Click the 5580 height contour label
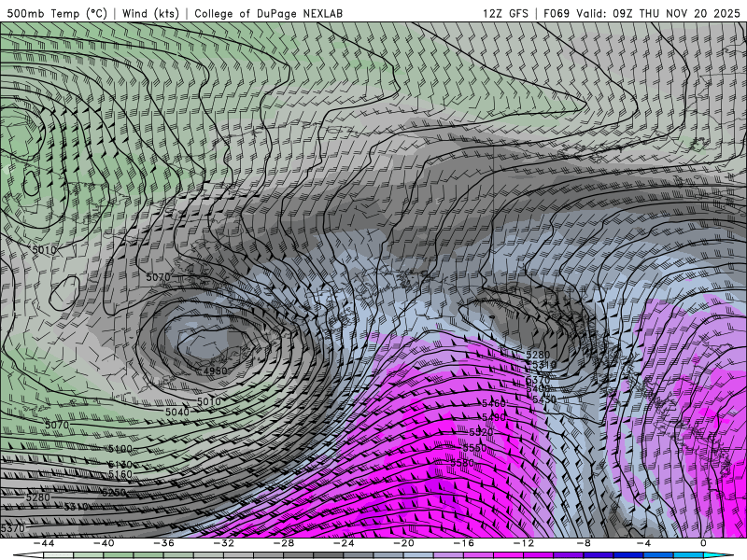This screenshot has height=560, width=747. point(462,463)
